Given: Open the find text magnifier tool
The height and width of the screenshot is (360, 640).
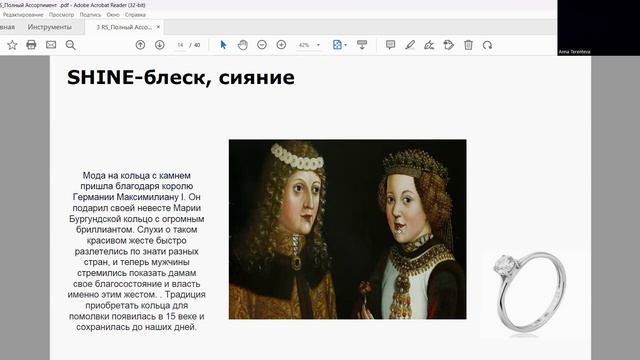Looking at the screenshot, I should coord(71,45).
